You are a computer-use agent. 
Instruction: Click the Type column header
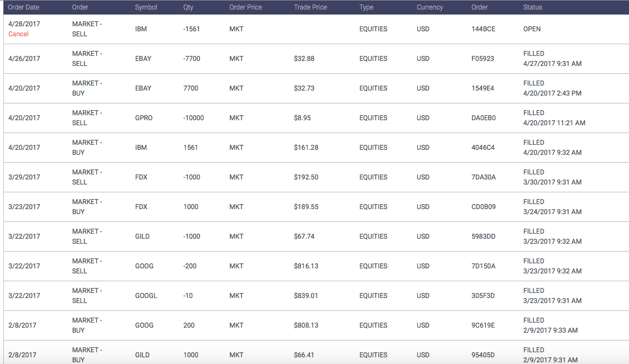click(366, 7)
